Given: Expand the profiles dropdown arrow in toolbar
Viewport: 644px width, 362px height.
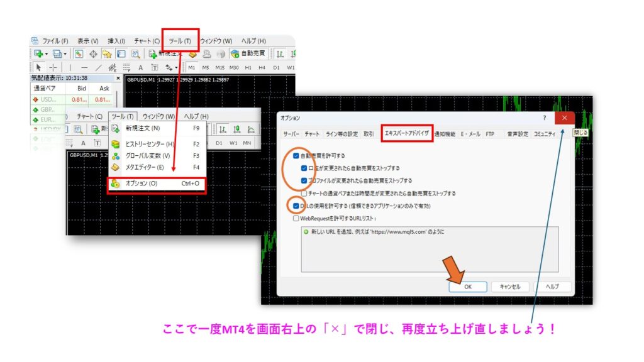Looking at the screenshot, I should coord(65,53).
